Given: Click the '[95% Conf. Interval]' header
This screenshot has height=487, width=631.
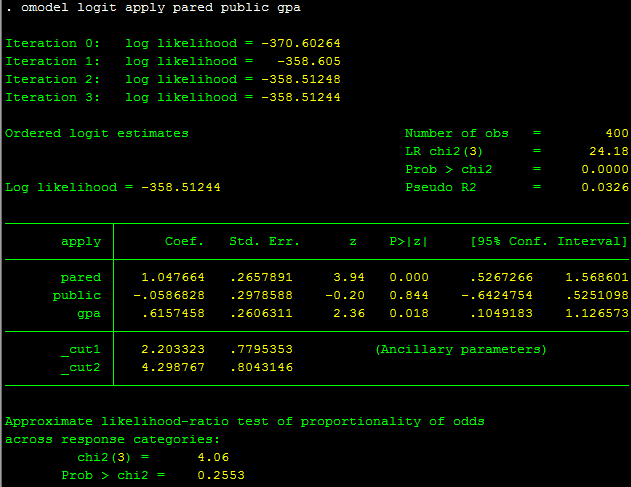Looking at the screenshot, I should tap(548, 242).
